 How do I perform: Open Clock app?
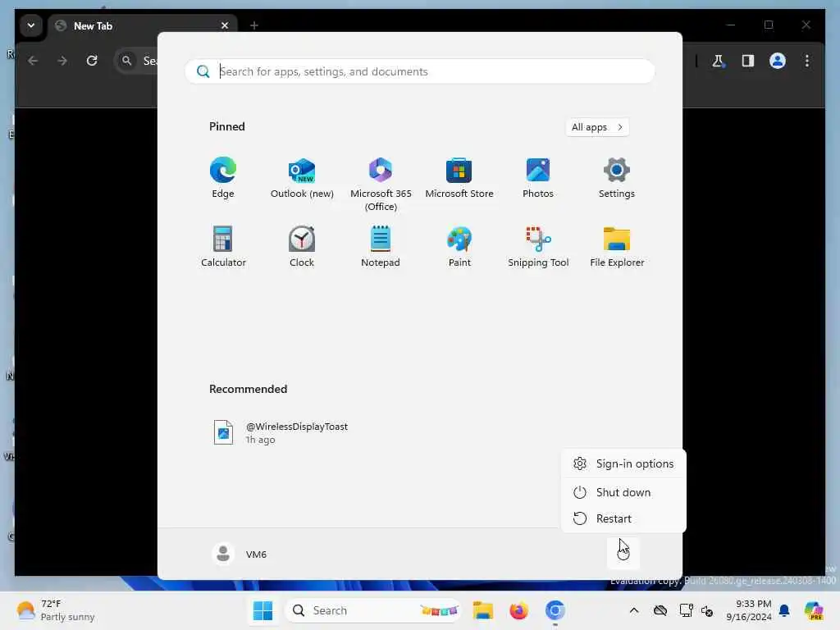302,246
